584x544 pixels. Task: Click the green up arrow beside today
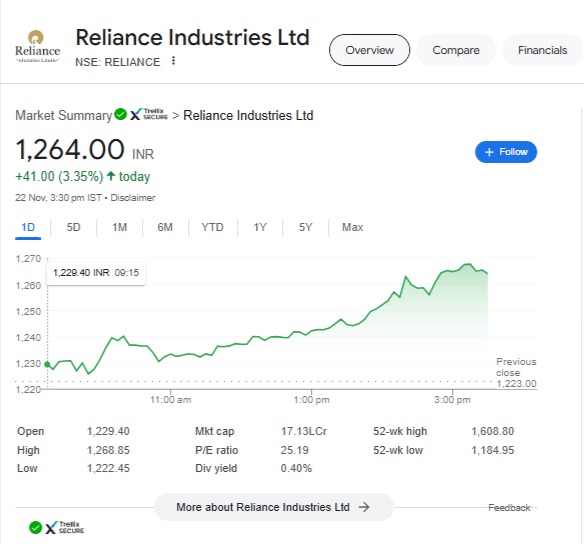point(111,176)
